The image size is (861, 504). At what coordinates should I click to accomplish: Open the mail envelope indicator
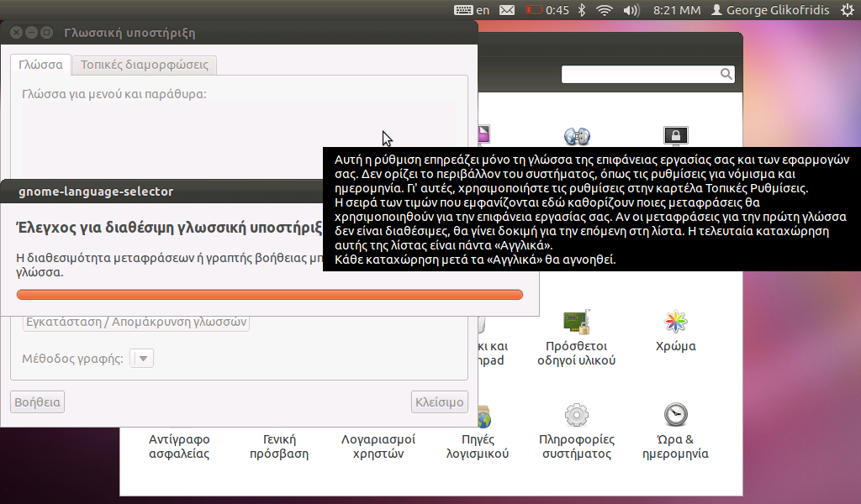point(507,10)
